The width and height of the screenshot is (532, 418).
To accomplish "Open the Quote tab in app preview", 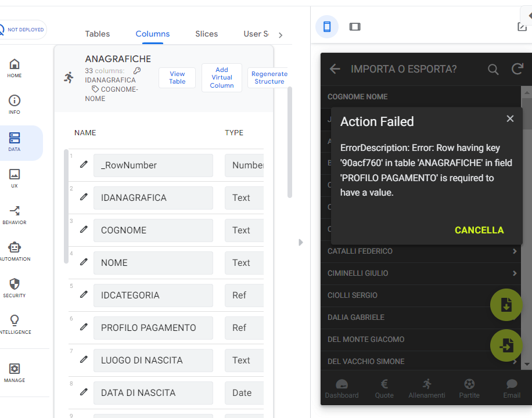I will (384, 388).
